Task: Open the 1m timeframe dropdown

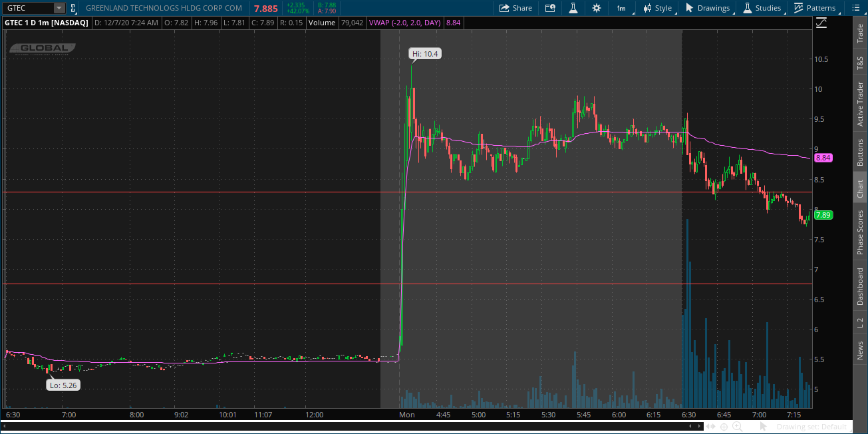Action: pos(621,8)
